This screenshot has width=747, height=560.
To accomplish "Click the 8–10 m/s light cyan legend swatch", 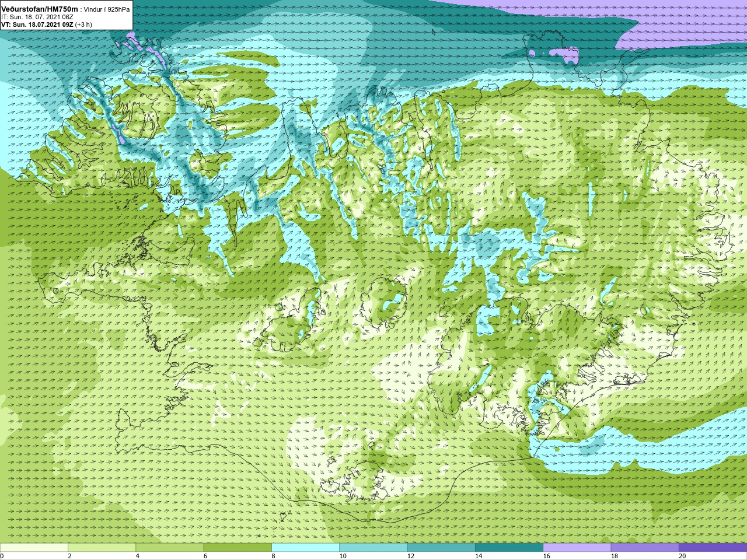I will tap(305, 548).
